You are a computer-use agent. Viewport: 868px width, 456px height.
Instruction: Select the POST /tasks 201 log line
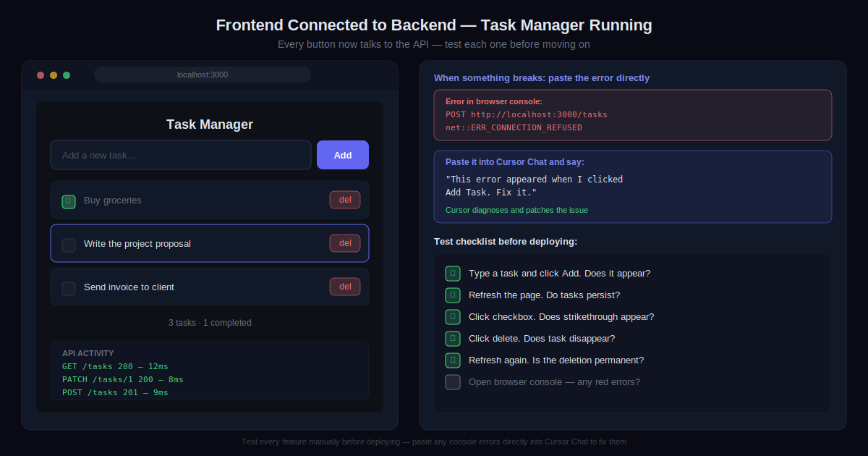click(115, 392)
